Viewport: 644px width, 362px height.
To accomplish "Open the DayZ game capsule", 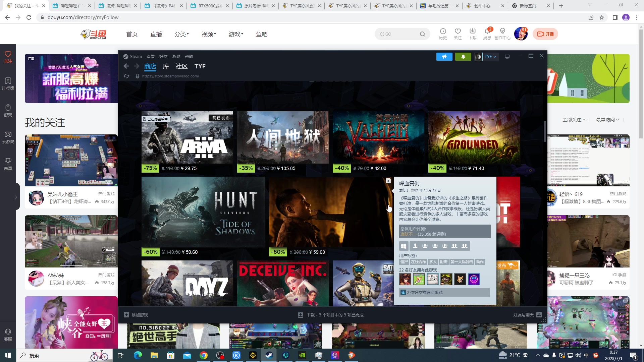I will coord(187,283).
